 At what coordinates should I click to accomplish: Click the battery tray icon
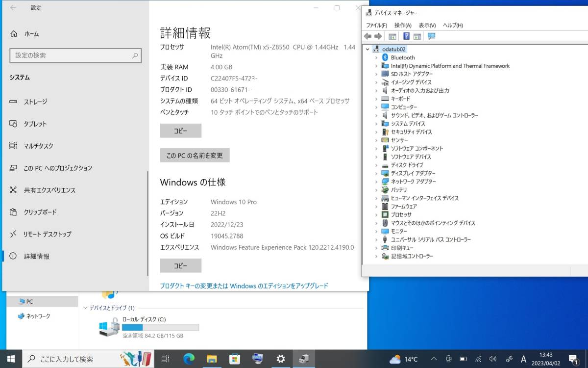pos(464,359)
